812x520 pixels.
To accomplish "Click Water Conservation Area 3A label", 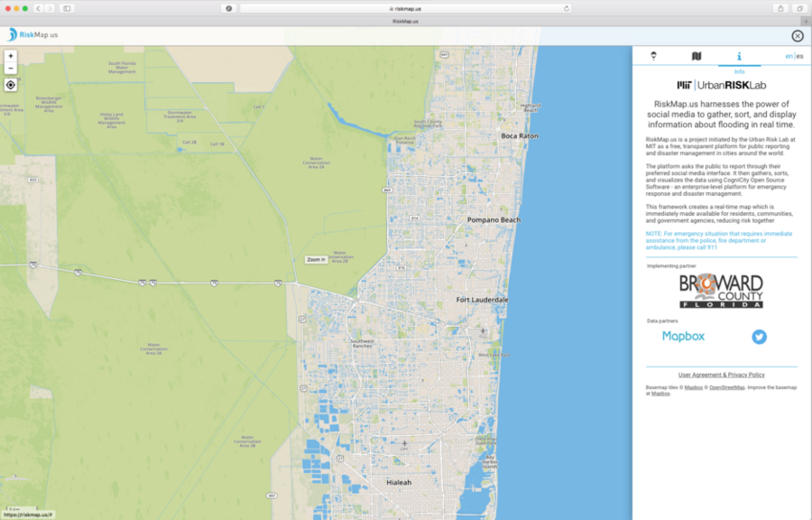I will [153, 348].
